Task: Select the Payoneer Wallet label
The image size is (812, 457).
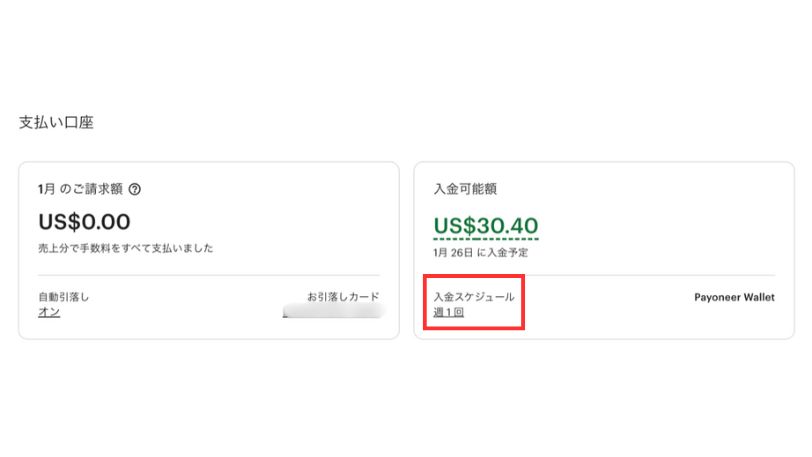Action: [x=735, y=297]
